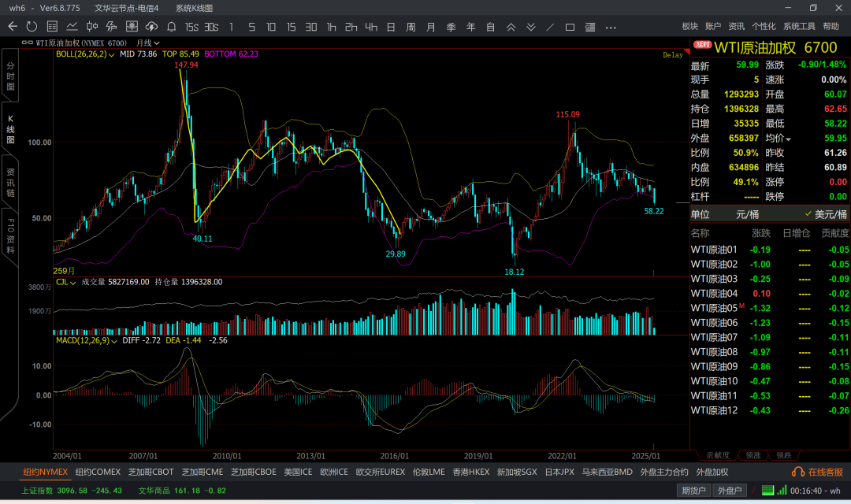
Task: Sort contracts by 涨跌 column header
Action: [761, 233]
